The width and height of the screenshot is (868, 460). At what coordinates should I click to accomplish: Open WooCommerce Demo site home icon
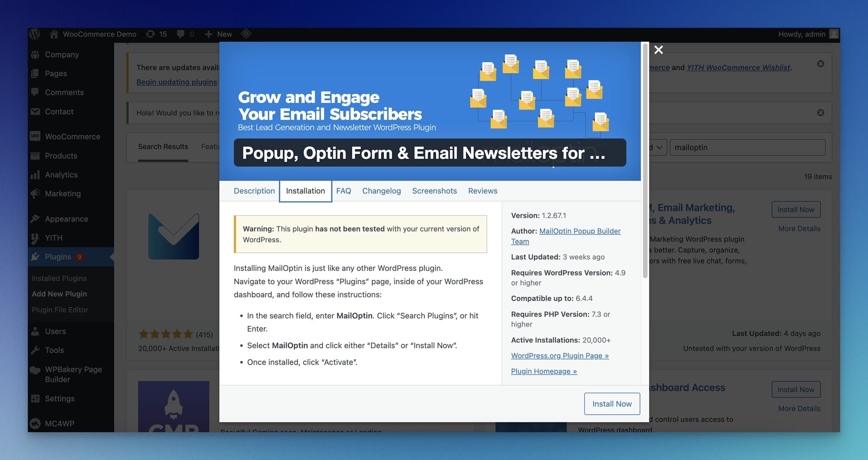tap(53, 34)
